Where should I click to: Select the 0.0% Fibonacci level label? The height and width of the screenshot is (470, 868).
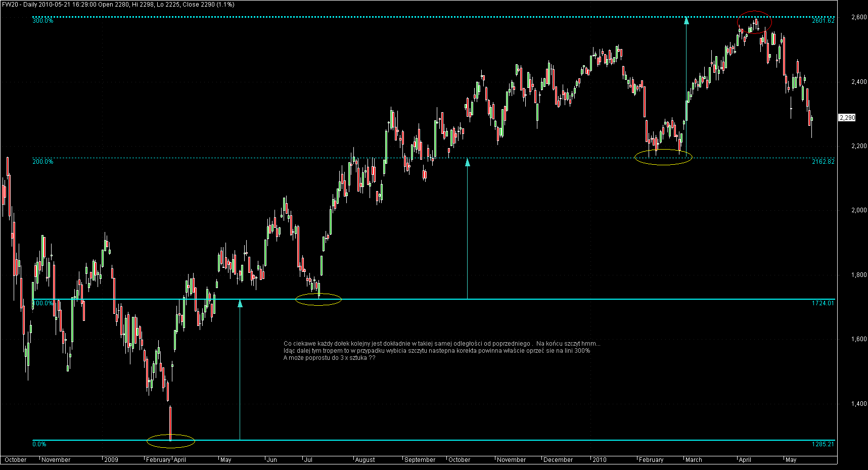point(39,444)
